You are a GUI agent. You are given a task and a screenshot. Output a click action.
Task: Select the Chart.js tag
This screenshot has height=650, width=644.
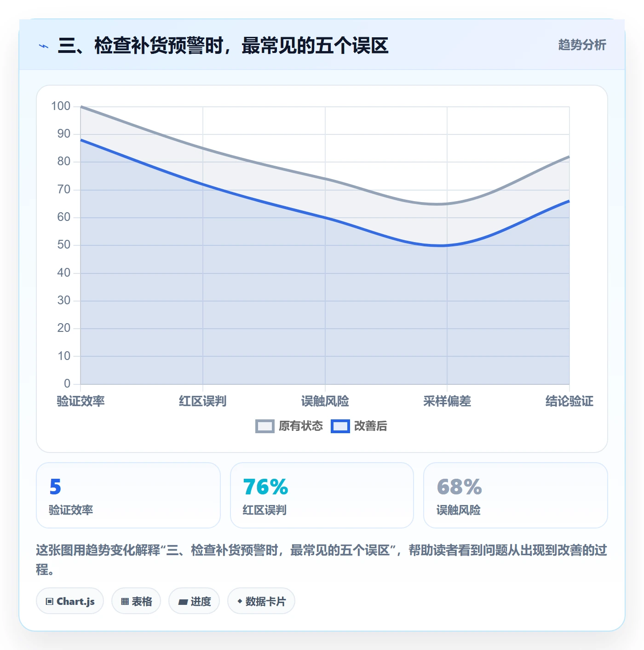tap(70, 601)
